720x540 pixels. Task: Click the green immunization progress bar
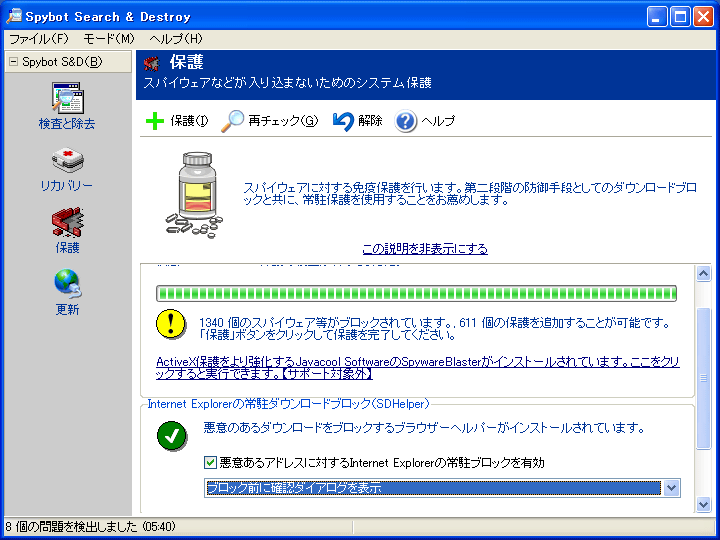416,293
